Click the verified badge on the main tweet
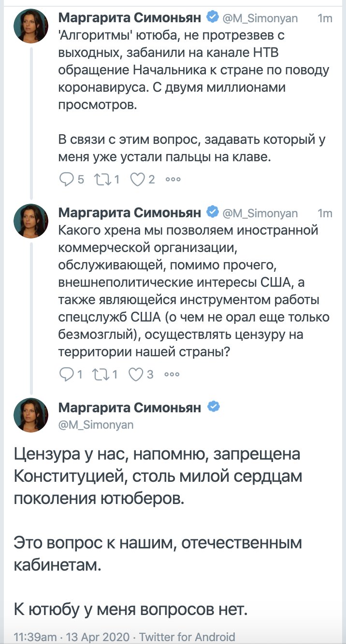The image size is (346, 644). click(x=214, y=407)
